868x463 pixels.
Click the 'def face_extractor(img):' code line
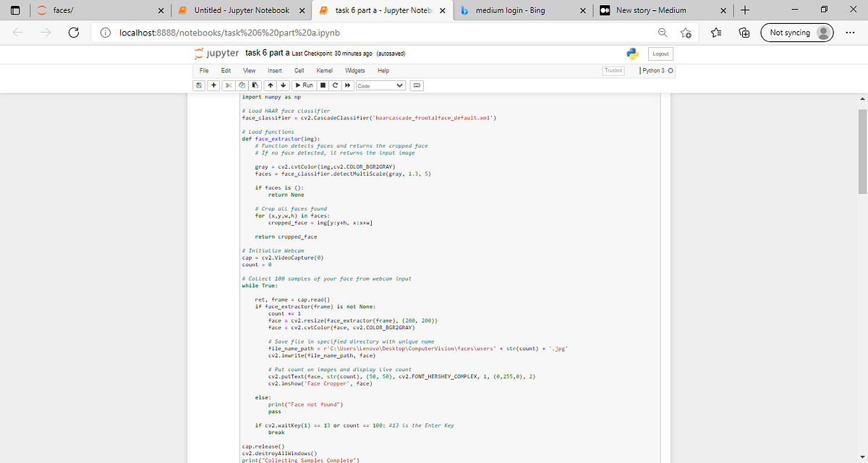(281, 139)
